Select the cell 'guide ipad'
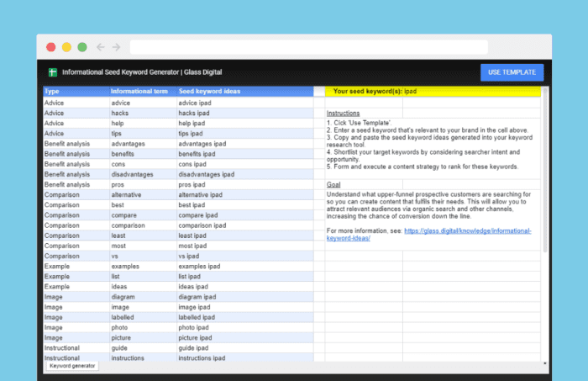This screenshot has width=588, height=381. pyautogui.click(x=245, y=348)
